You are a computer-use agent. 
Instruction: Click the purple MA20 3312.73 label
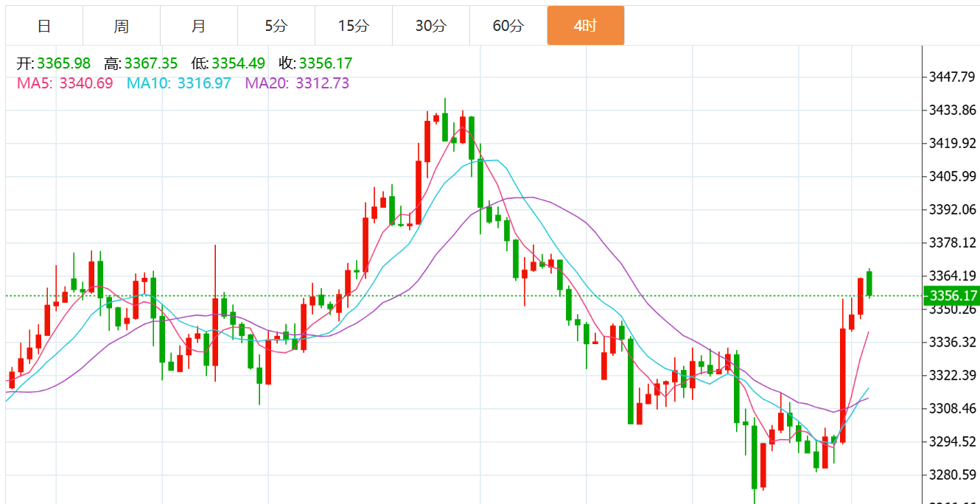297,83
